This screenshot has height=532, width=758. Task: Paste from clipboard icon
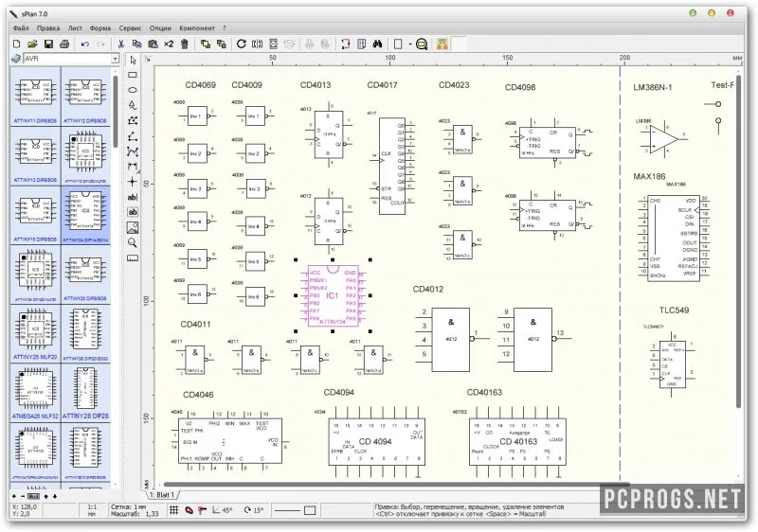tap(153, 44)
